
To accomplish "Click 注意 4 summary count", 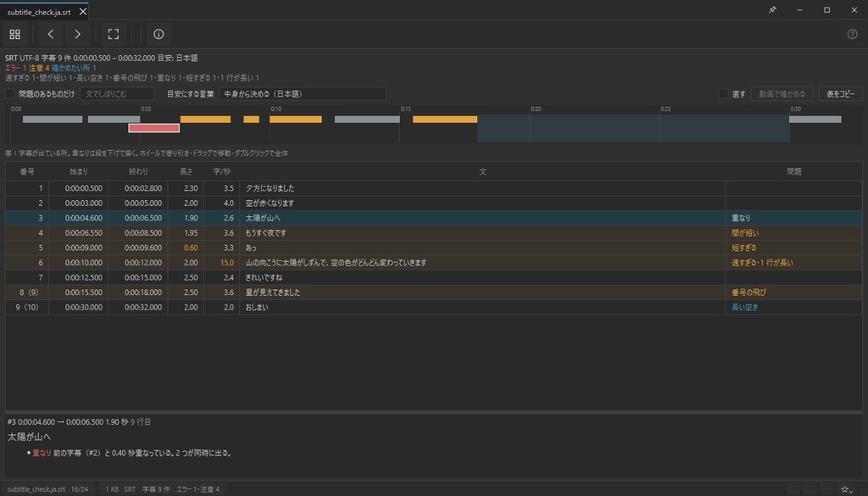I will pyautogui.click(x=39, y=68).
